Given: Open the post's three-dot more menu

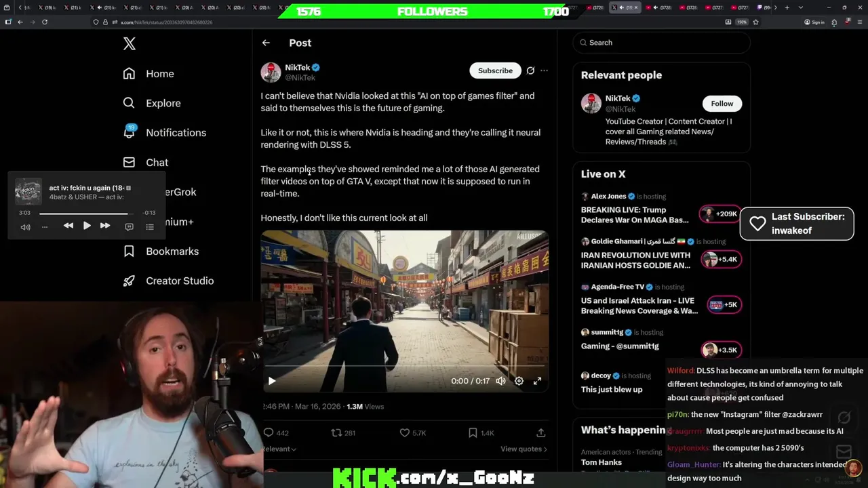Looking at the screenshot, I should 544,70.
